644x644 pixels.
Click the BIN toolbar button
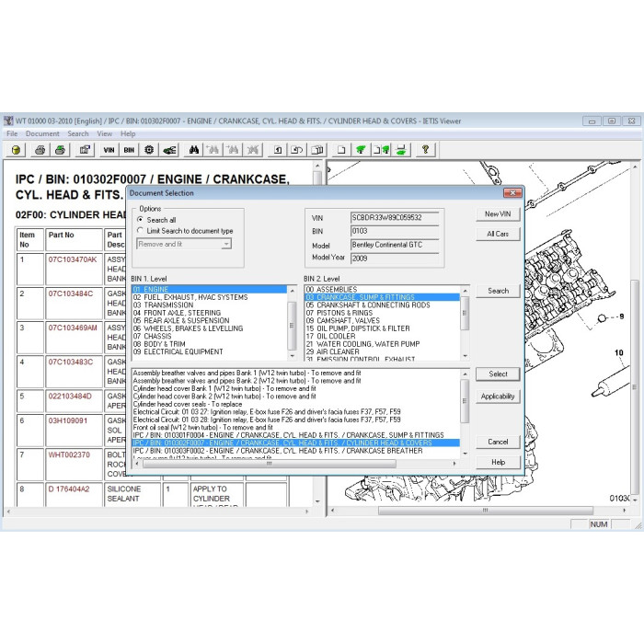129,150
